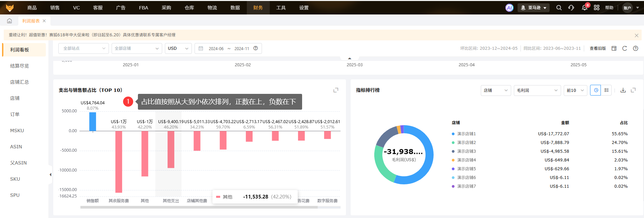Viewport: 644px width, 218px height.
Task: Expand the 前10 ranking count dropdown
Action: pos(575,90)
